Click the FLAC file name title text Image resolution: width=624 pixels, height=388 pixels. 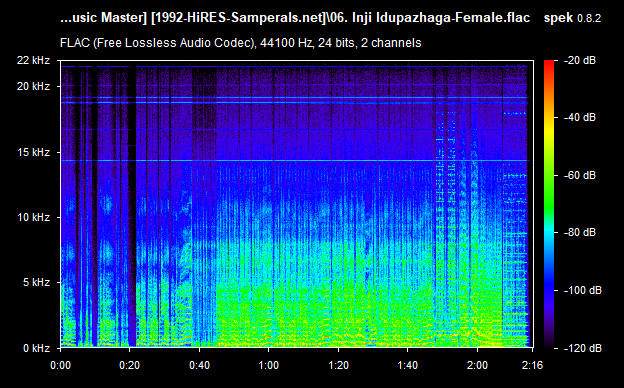295,18
